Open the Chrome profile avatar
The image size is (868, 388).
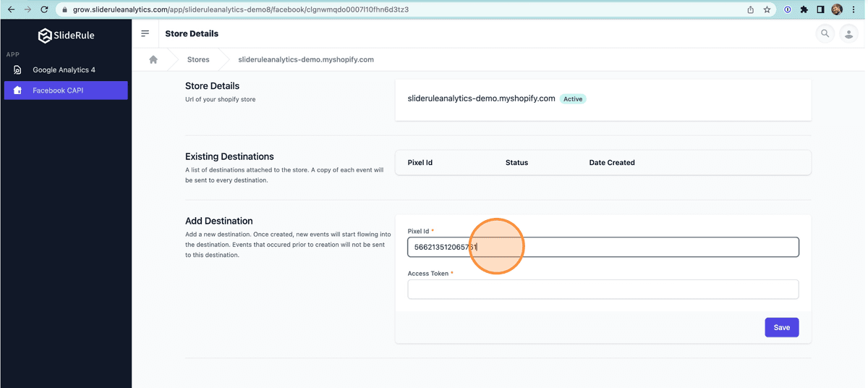click(x=837, y=9)
